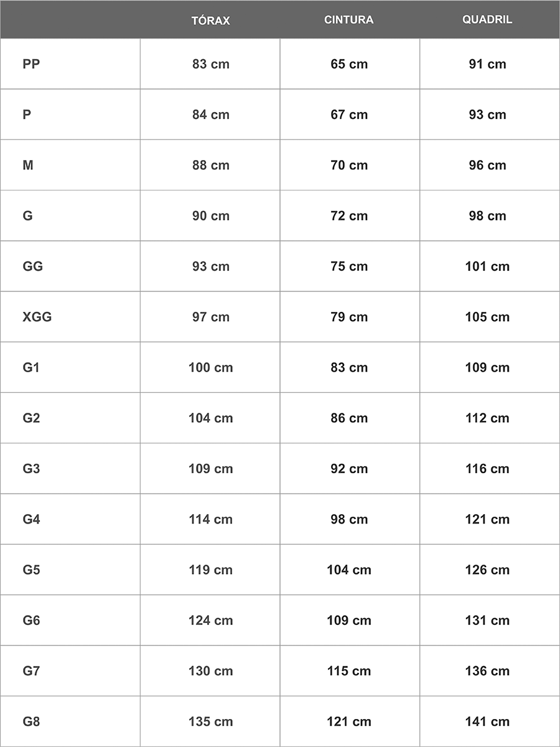Select the 116 cm quadril cell for G3

pos(487,469)
